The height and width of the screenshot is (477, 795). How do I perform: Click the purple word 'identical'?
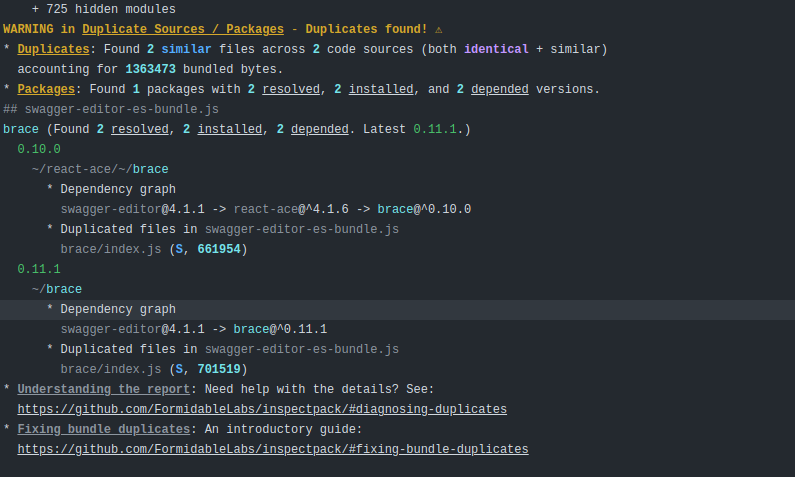[x=496, y=49]
